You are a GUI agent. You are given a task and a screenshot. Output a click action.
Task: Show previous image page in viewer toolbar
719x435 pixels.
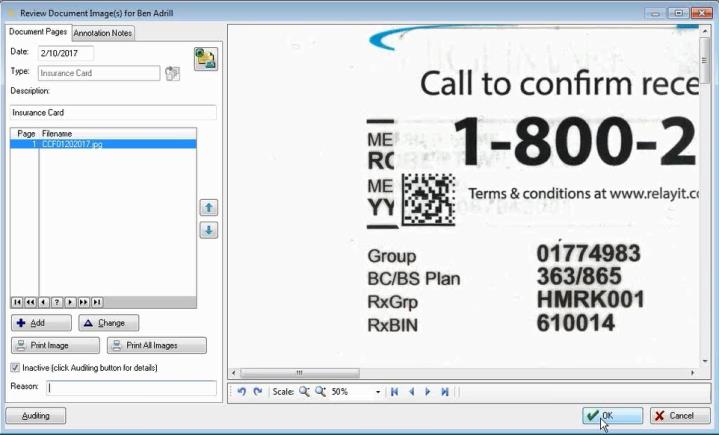point(411,392)
